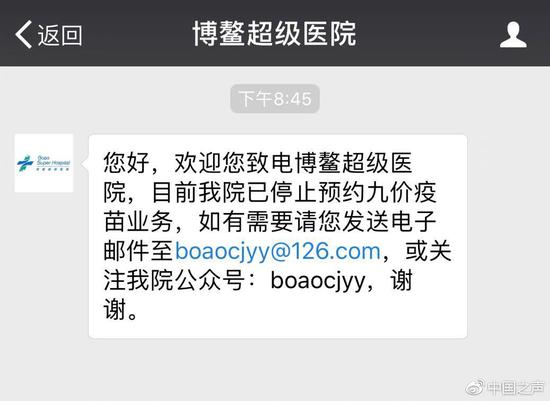Open the Boao Super Hospital avatar
Screen dimensions: 550x401
coord(44,163)
